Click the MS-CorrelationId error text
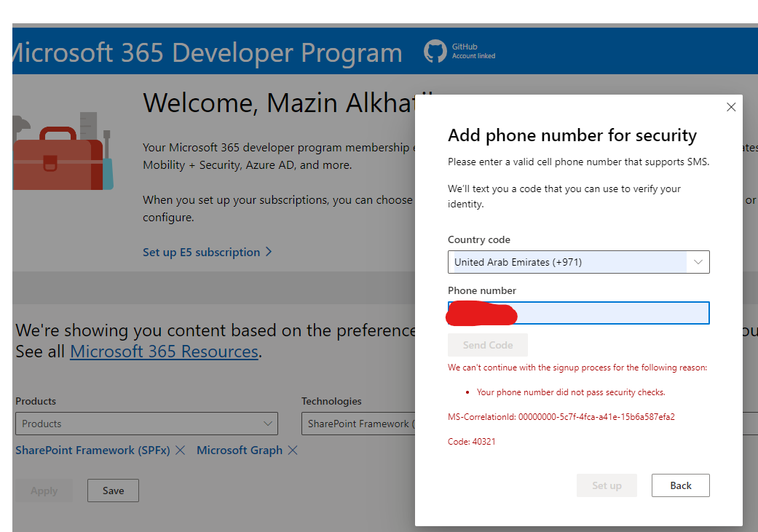Screen dimensions: 758x532 [561, 416]
